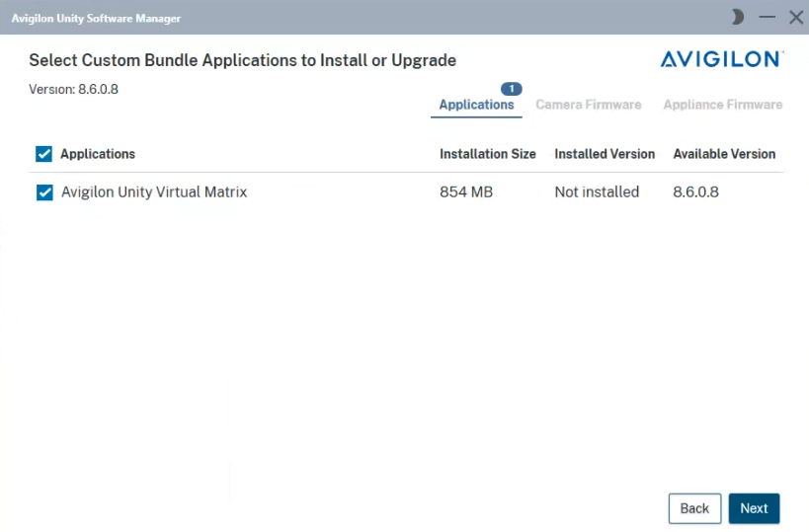The width and height of the screenshot is (809, 532).
Task: Click the 8.6.0.8 available version cell
Action: (x=695, y=192)
